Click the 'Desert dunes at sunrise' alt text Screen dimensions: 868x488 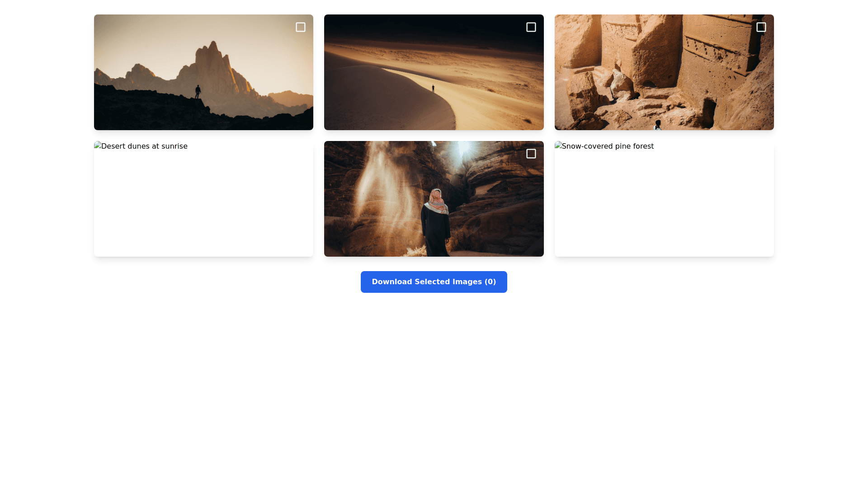click(x=144, y=146)
